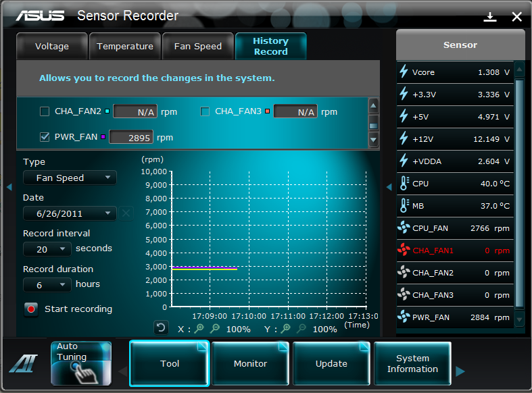Image resolution: width=532 pixels, height=393 pixels.
Task: Show previous bottom menu items with left arrow
Action: pos(123,371)
